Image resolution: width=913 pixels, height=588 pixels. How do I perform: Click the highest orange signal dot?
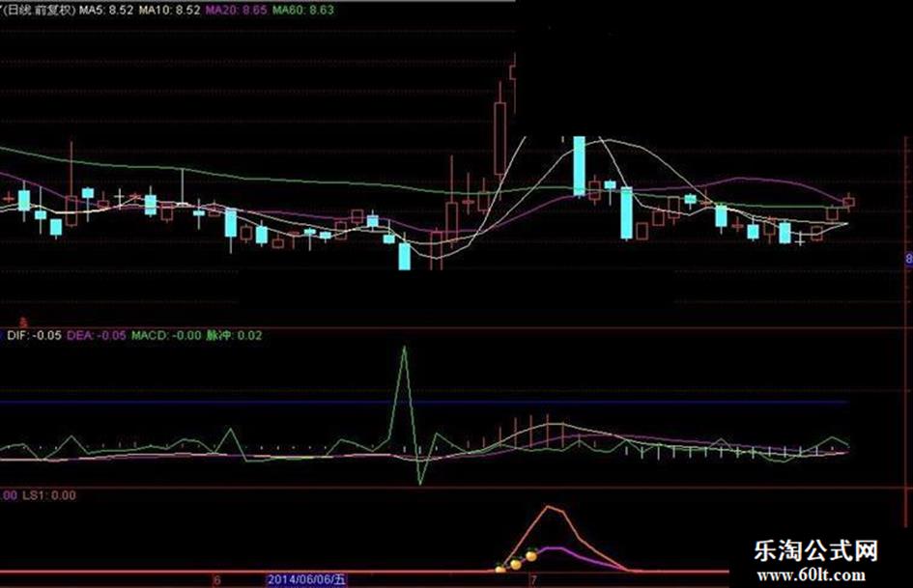tap(531, 555)
